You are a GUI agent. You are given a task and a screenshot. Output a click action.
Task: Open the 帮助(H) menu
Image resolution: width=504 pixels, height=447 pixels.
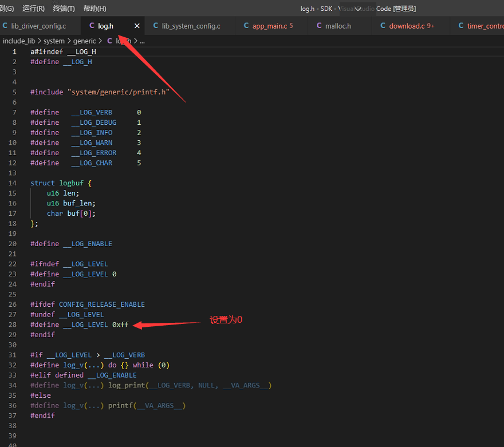[x=94, y=9]
